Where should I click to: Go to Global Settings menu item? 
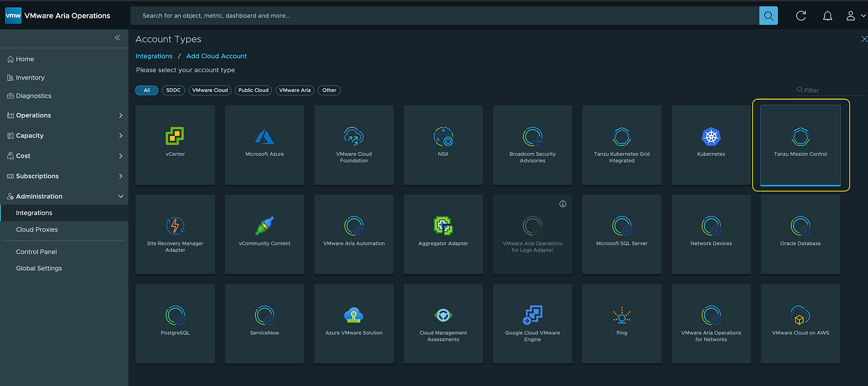[39, 268]
